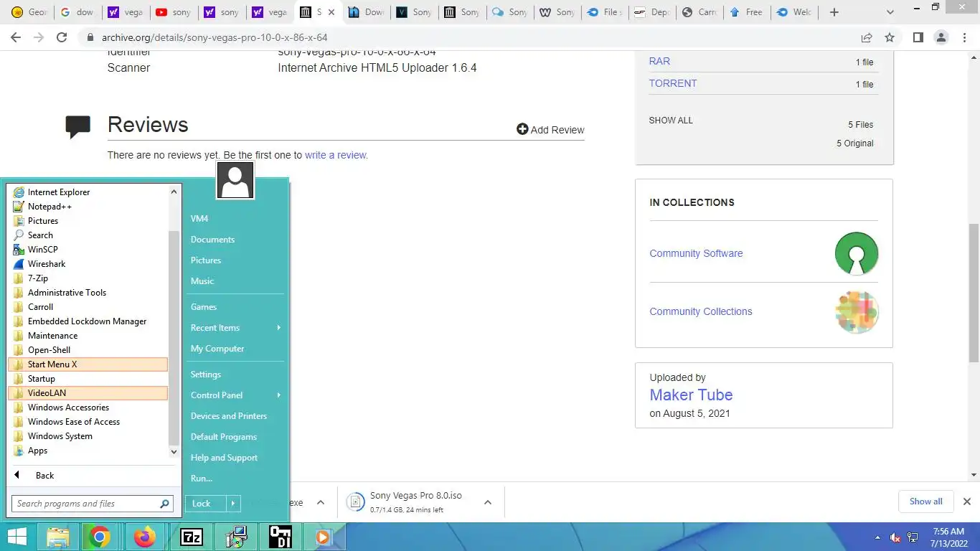The image size is (980, 551).
Task: Switch to the Google 'dow' tab
Action: click(x=77, y=12)
